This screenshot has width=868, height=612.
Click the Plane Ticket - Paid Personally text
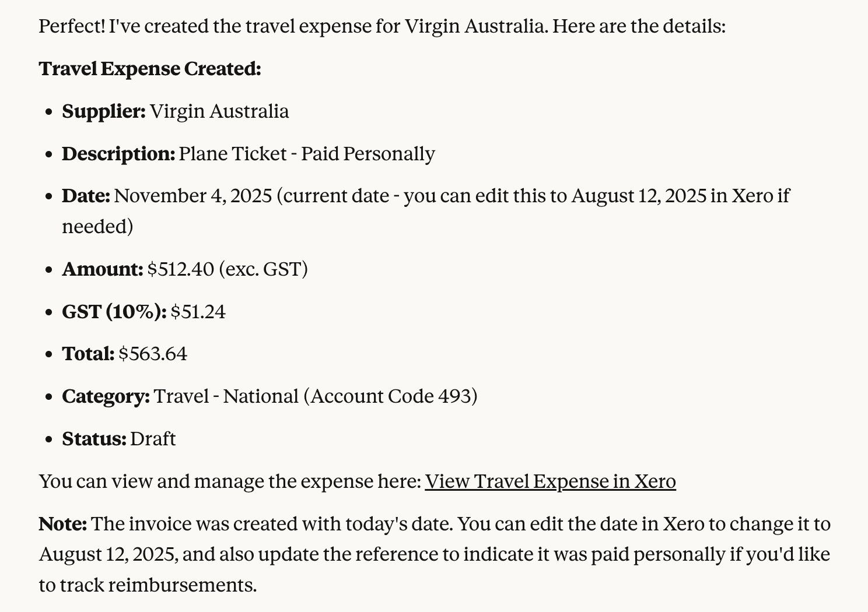pos(307,154)
